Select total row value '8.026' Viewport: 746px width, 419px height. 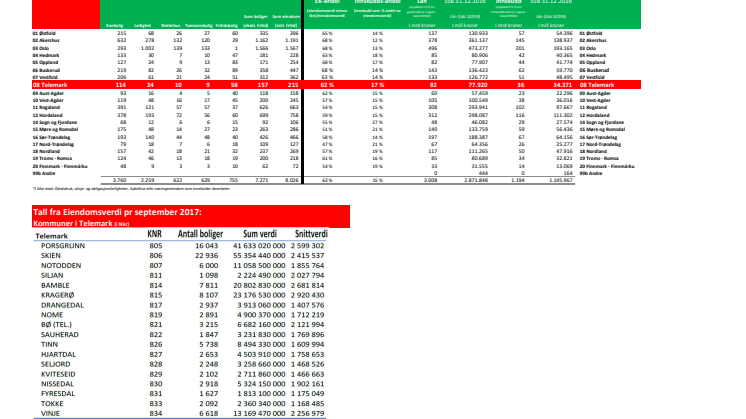click(x=292, y=181)
